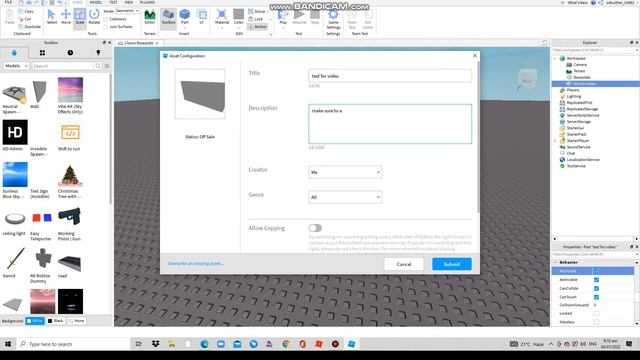Click the asset Title input field
The width and height of the screenshot is (640, 360).
pyautogui.click(x=390, y=76)
